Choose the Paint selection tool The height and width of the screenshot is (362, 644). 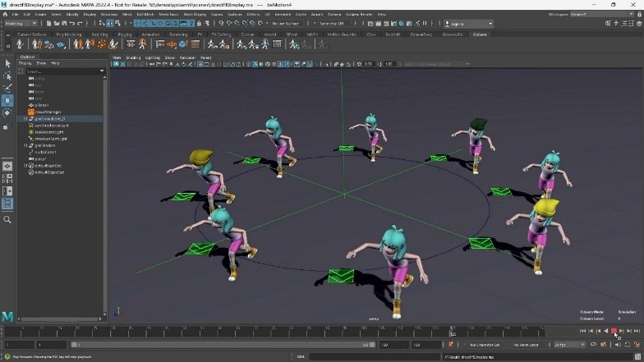pos(7,88)
